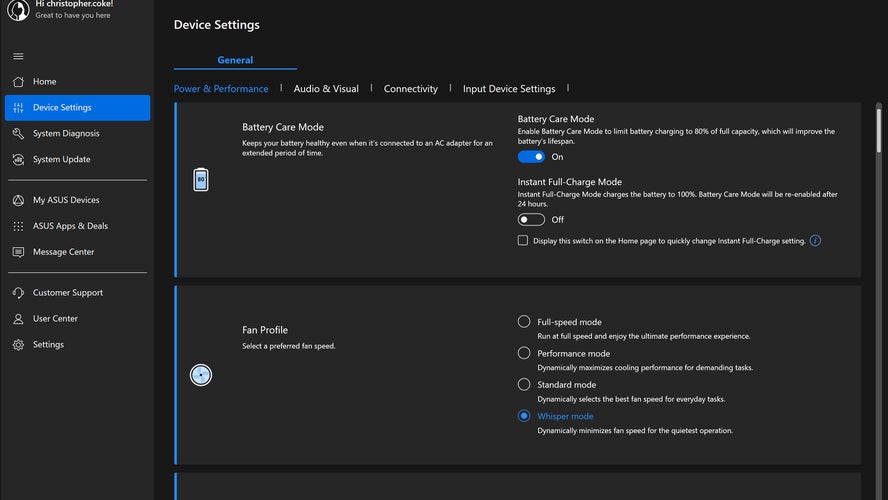Open Input Device Settings tab

[508, 89]
